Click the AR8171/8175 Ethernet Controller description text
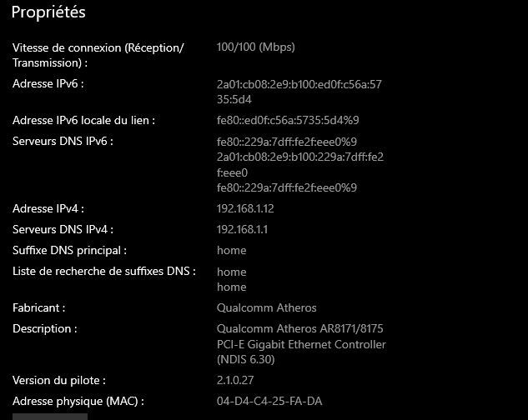This screenshot has height=420, width=528. click(x=301, y=344)
